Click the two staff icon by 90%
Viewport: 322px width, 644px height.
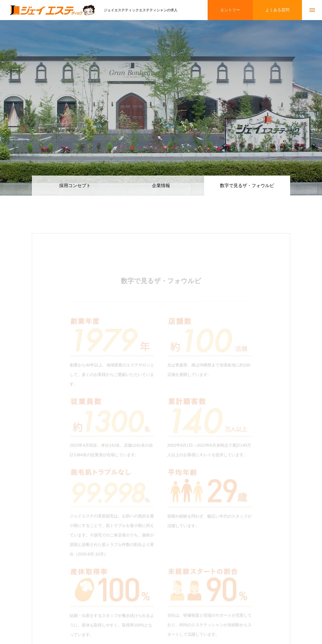coord(186,591)
